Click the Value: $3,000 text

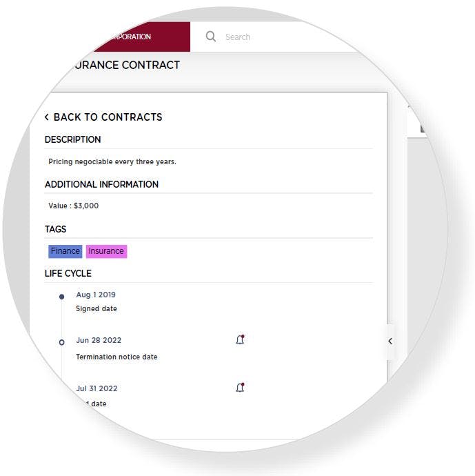click(73, 206)
